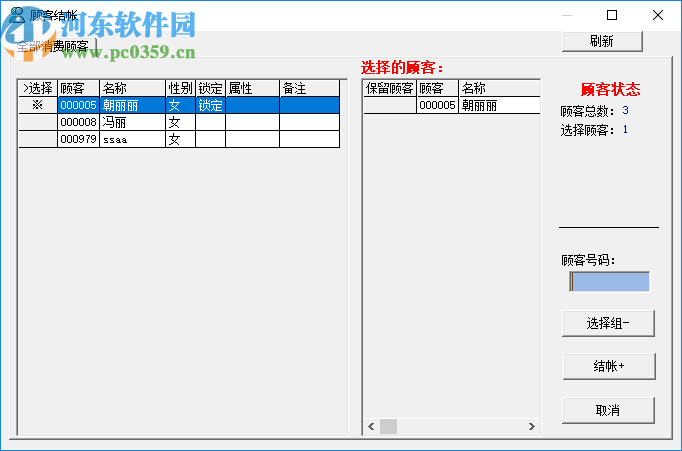Image resolution: width=682 pixels, height=451 pixels.
Task: Click the left scroll arrow of horizontal scrollbar
Action: pyautogui.click(x=371, y=427)
